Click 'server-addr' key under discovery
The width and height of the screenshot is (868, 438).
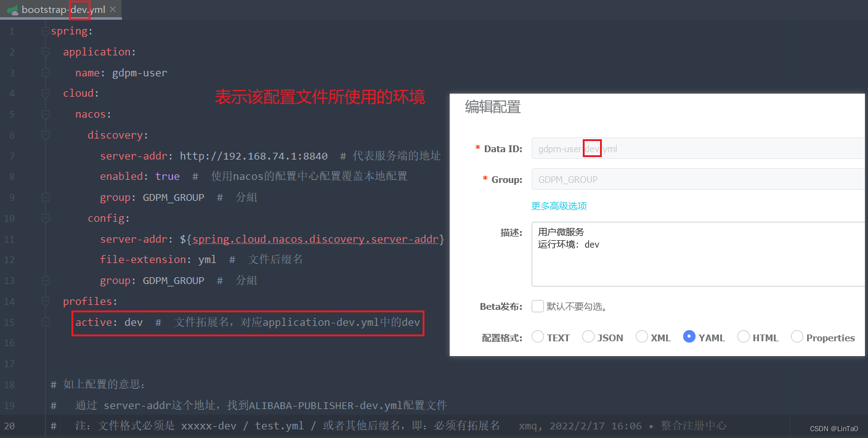click(x=134, y=156)
